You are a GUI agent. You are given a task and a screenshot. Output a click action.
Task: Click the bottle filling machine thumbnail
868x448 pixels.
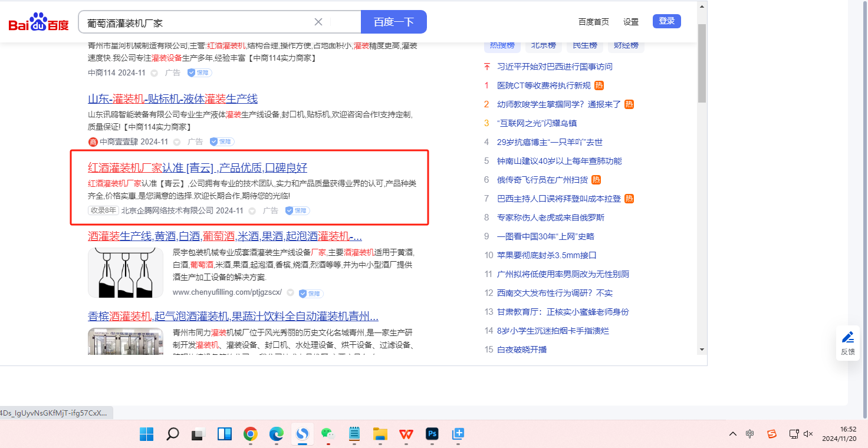(126, 272)
